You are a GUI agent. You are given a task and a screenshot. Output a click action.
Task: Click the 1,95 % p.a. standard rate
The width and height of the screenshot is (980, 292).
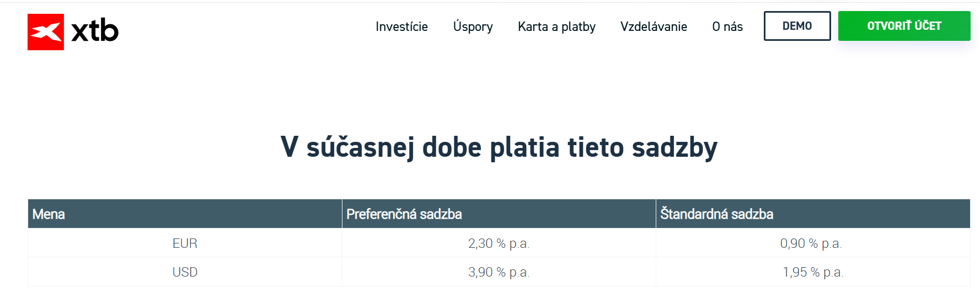pos(812,272)
